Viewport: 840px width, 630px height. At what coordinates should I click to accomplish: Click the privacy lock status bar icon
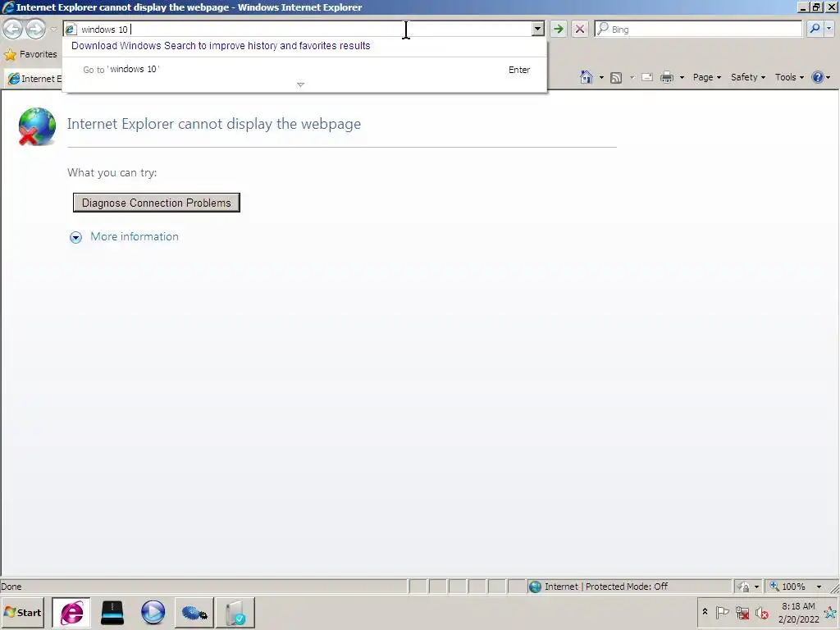pos(743,587)
